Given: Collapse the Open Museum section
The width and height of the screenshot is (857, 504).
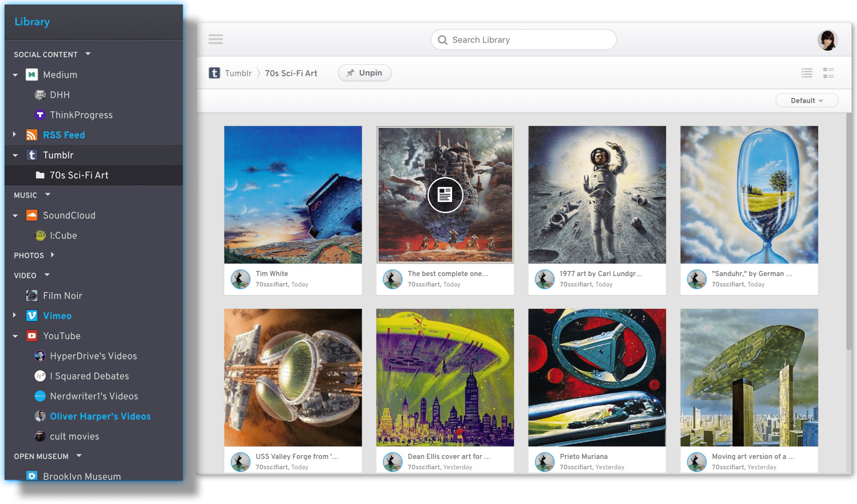Looking at the screenshot, I should tap(79, 456).
